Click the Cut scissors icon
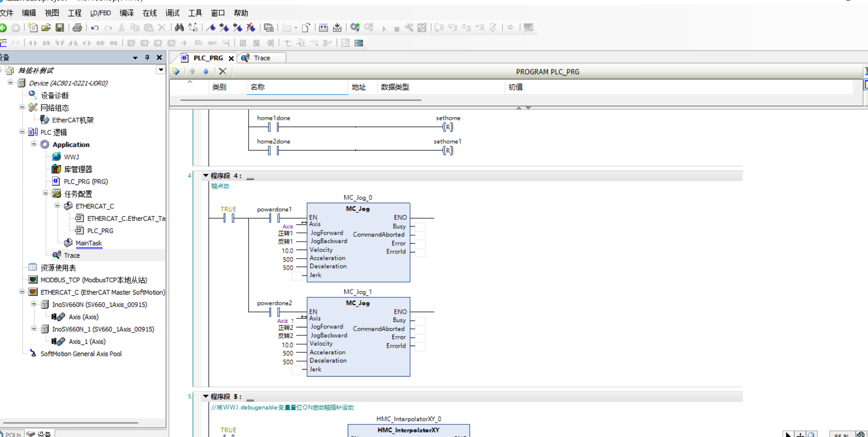Screen dimensions: 868x437 (x=121, y=28)
